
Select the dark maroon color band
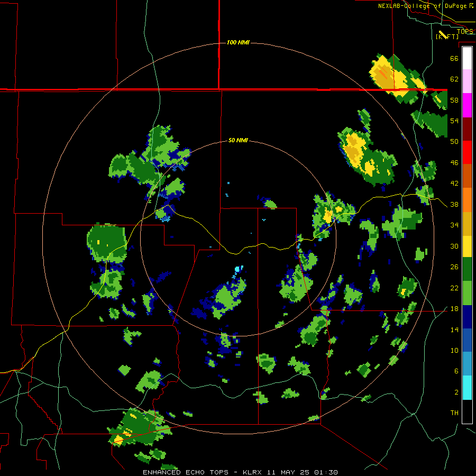467,129
